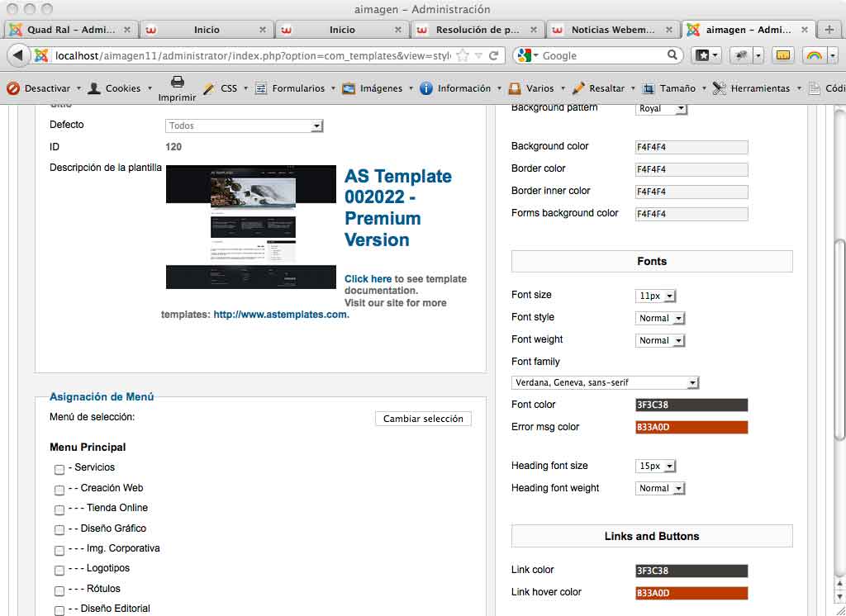Screen dimensions: 846x616
Task: Open the Font family Verdana dropdown
Action: 605,382
